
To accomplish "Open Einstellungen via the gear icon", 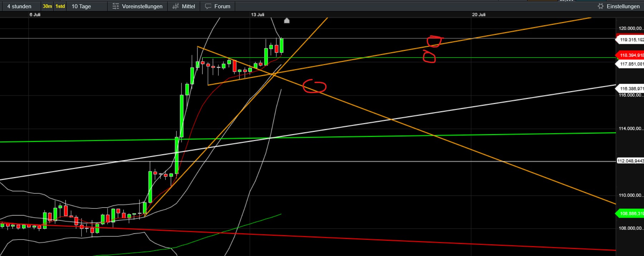I will 600,6.
